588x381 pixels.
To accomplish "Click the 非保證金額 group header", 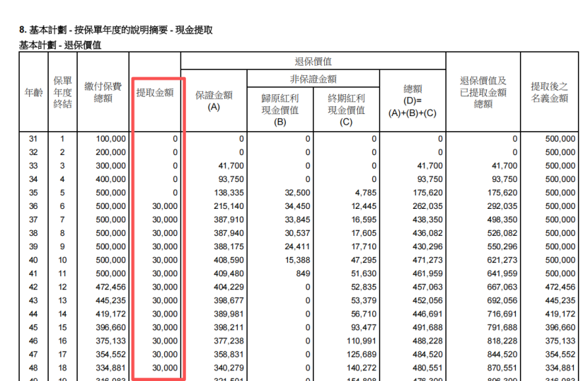I will click(x=313, y=79).
